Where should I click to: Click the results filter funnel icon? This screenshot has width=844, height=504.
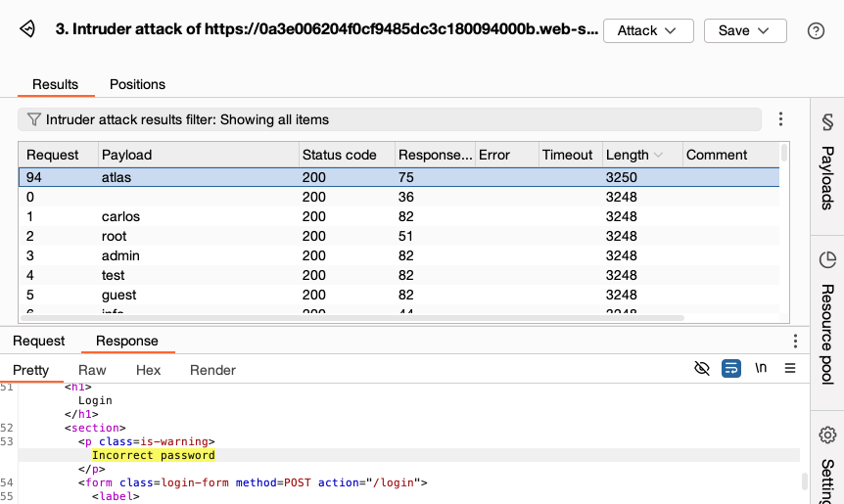pyautogui.click(x=33, y=119)
